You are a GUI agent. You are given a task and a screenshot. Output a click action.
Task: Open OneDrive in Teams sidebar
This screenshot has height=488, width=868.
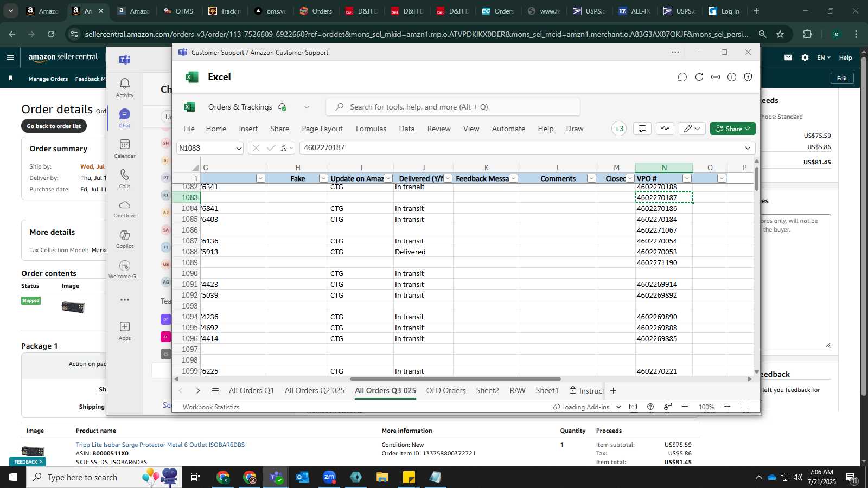(124, 209)
